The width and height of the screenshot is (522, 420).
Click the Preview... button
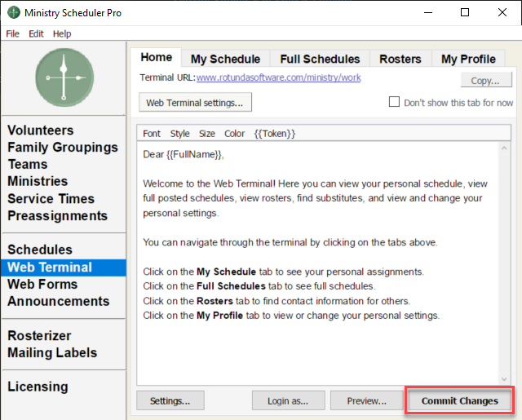point(366,400)
